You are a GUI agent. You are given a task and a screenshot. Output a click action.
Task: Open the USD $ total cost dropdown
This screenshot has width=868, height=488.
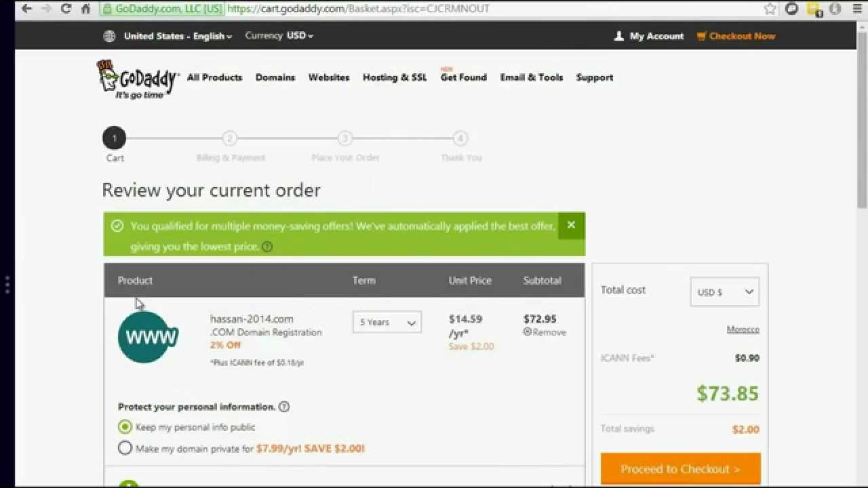725,291
